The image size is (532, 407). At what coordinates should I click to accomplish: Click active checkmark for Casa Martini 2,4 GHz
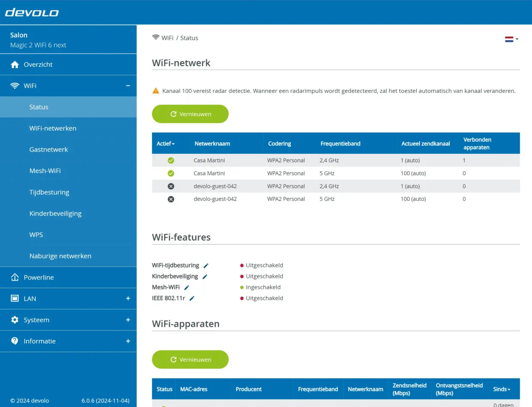[171, 160]
